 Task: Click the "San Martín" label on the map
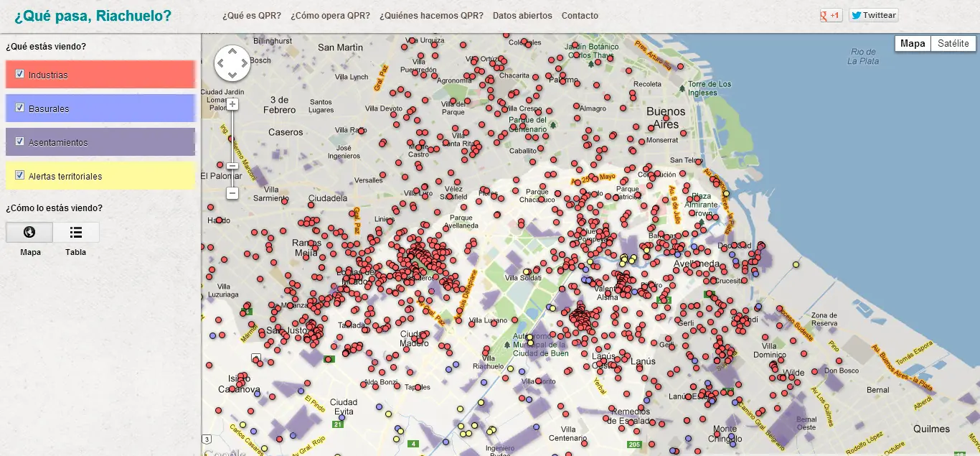341,47
